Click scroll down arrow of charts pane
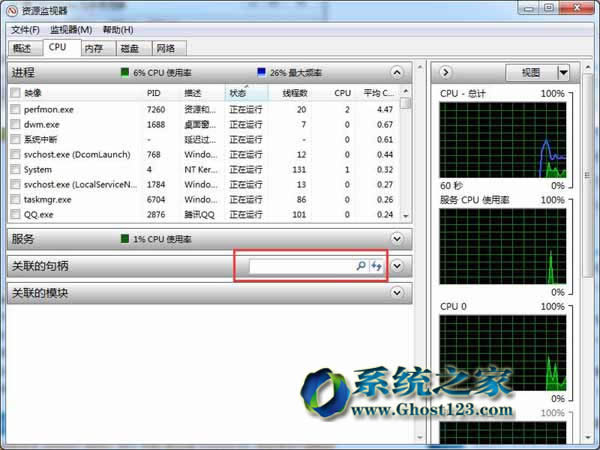 click(x=589, y=437)
